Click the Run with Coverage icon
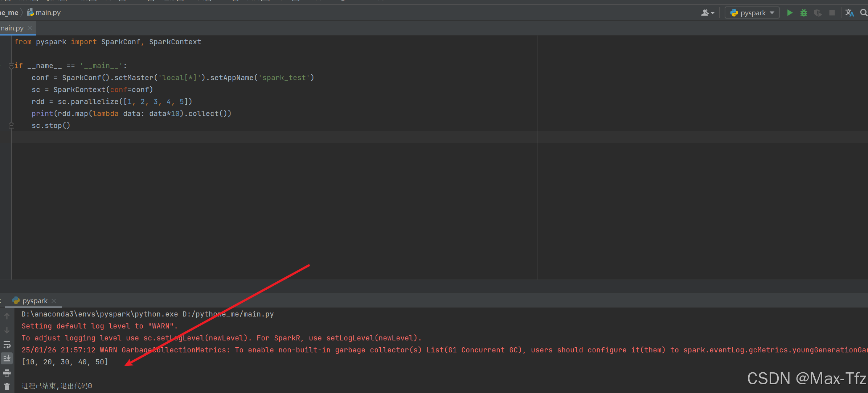 tap(818, 13)
